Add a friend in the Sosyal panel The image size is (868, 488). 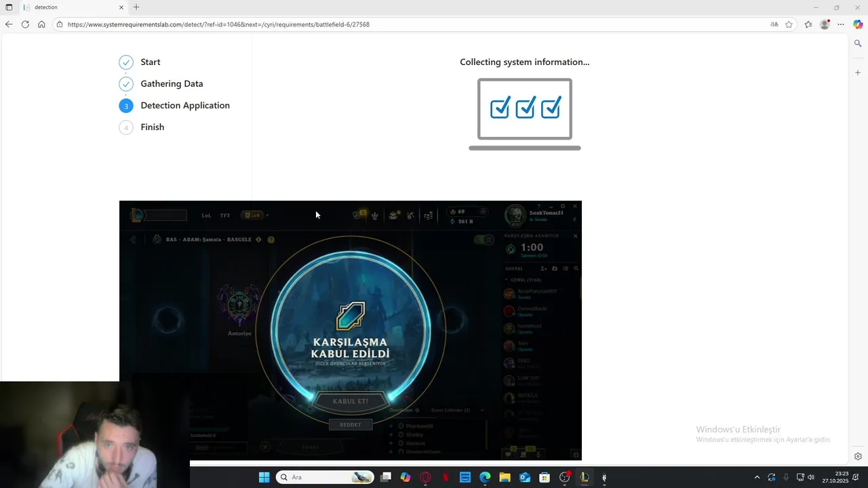pyautogui.click(x=544, y=268)
